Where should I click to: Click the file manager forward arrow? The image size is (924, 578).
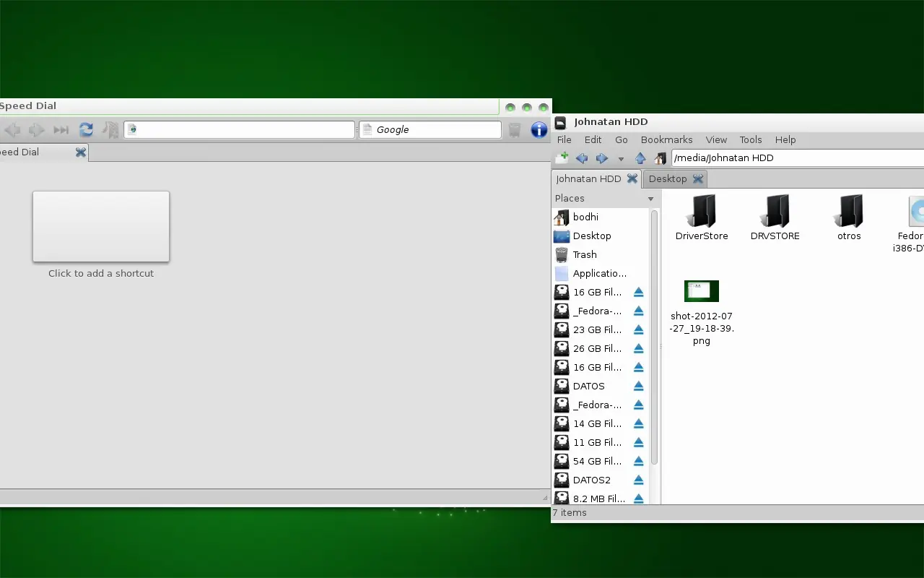(601, 158)
